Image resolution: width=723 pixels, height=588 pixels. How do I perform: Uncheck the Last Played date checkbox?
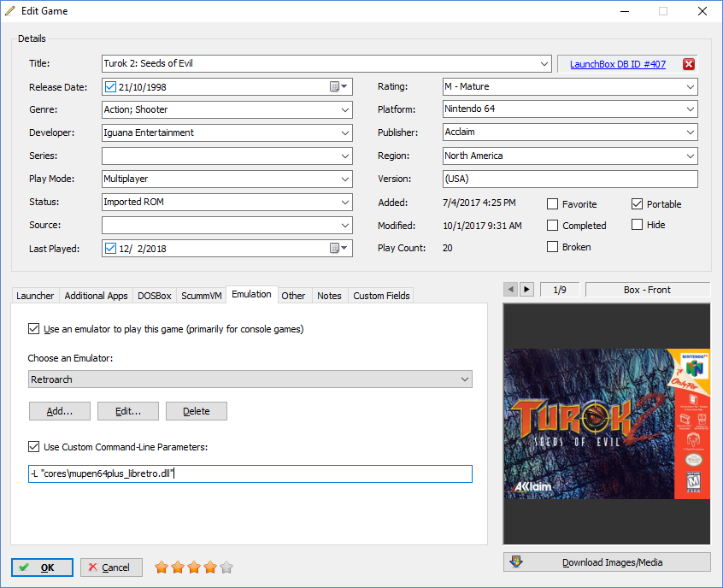point(110,248)
